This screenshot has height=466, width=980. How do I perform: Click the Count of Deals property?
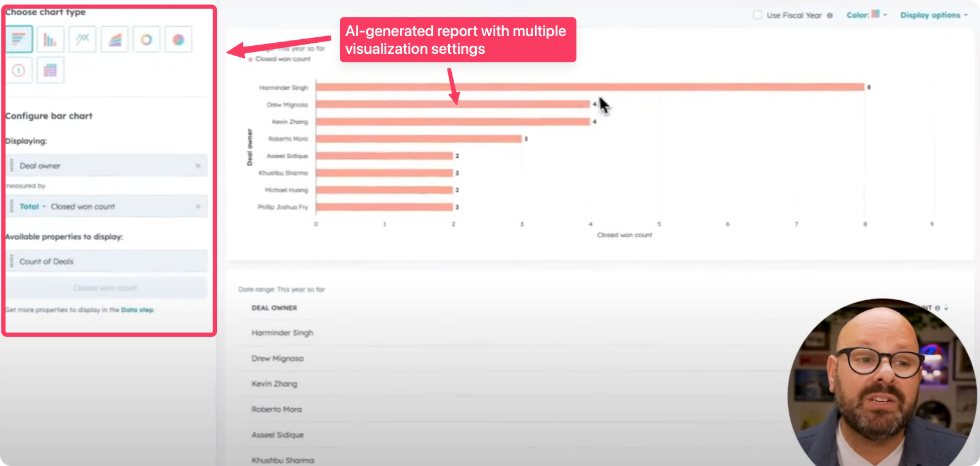tap(107, 261)
